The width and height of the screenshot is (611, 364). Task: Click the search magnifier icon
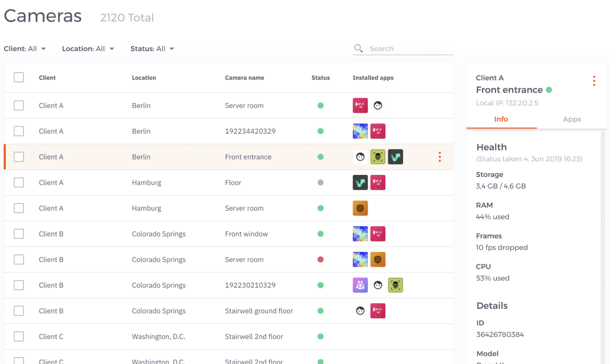click(358, 49)
